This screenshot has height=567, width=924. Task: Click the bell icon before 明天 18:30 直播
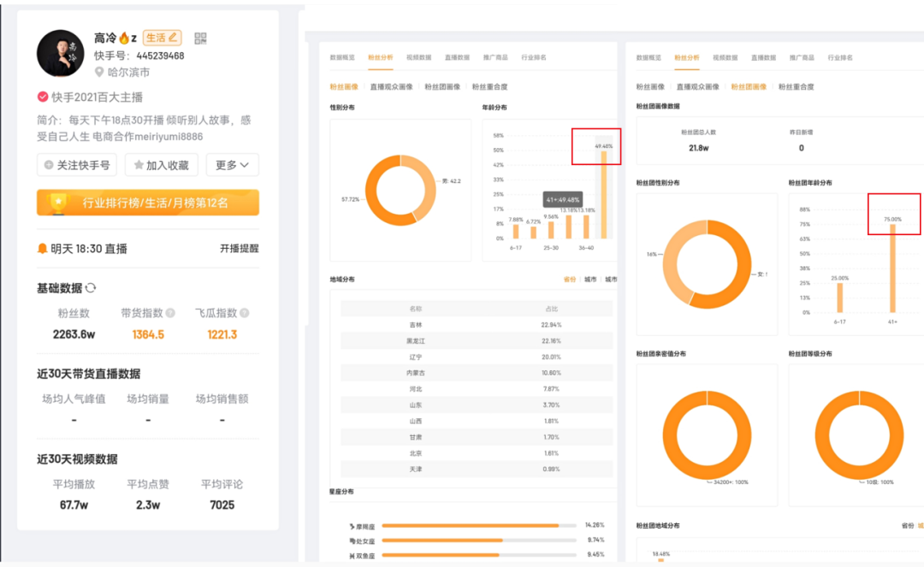[x=43, y=249]
